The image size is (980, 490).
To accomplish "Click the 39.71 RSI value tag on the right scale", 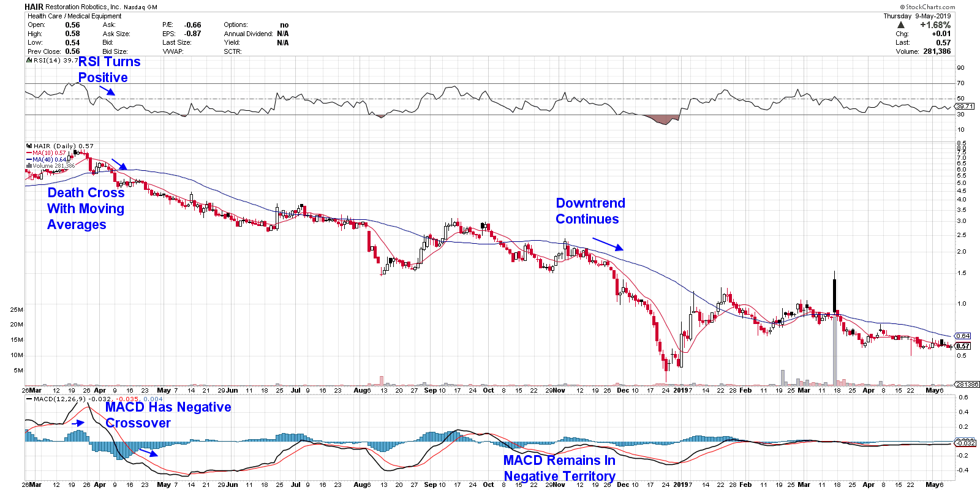I will (x=965, y=106).
